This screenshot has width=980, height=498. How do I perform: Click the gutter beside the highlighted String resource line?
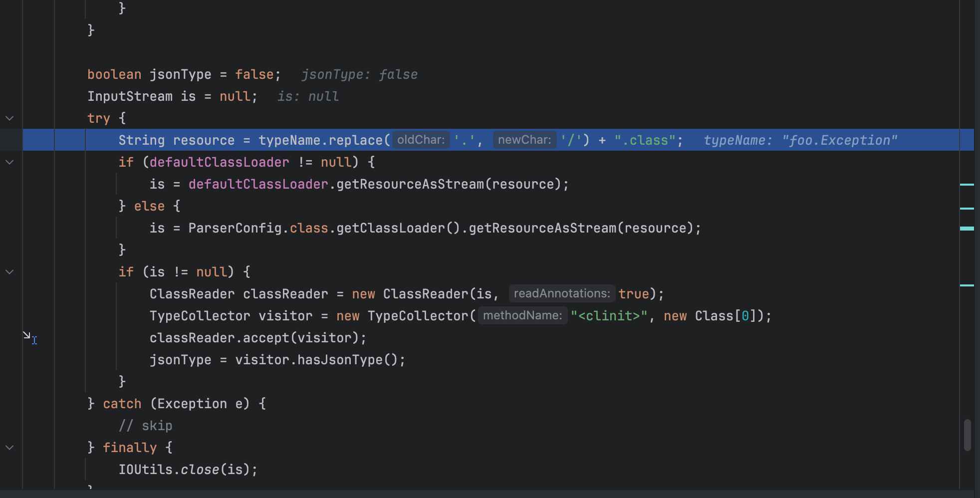[38, 140]
